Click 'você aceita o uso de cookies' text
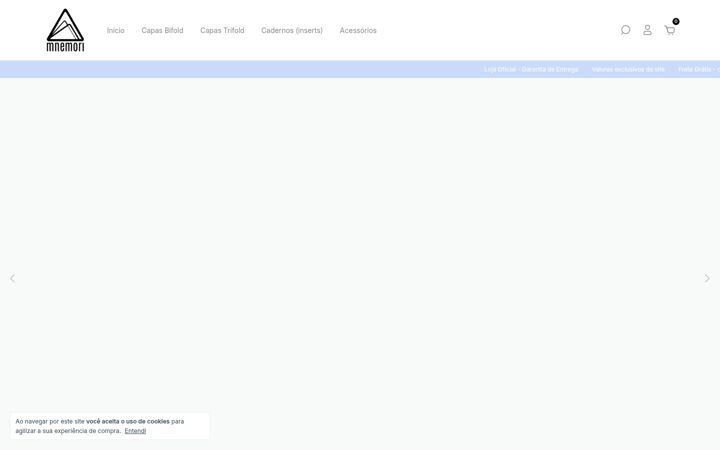The height and width of the screenshot is (450, 720). (128, 421)
